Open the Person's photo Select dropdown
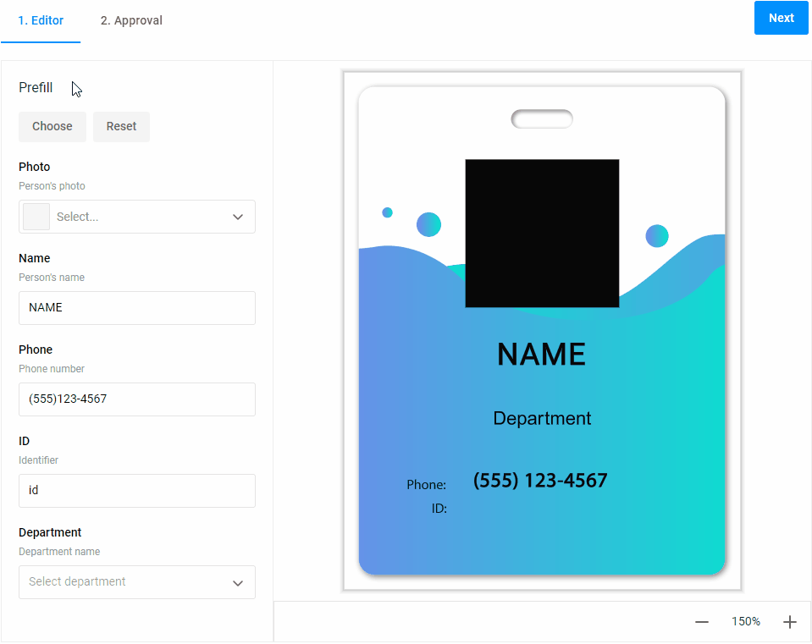812x644 pixels. (137, 217)
